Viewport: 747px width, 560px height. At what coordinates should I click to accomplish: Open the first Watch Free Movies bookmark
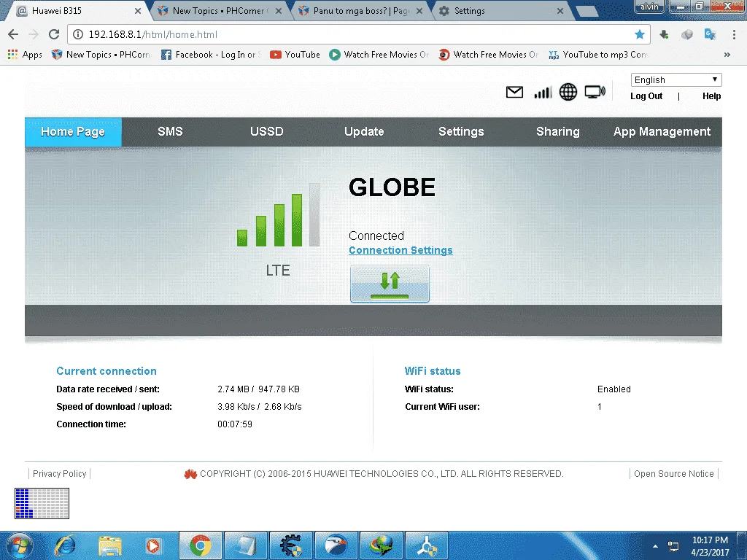[x=379, y=55]
